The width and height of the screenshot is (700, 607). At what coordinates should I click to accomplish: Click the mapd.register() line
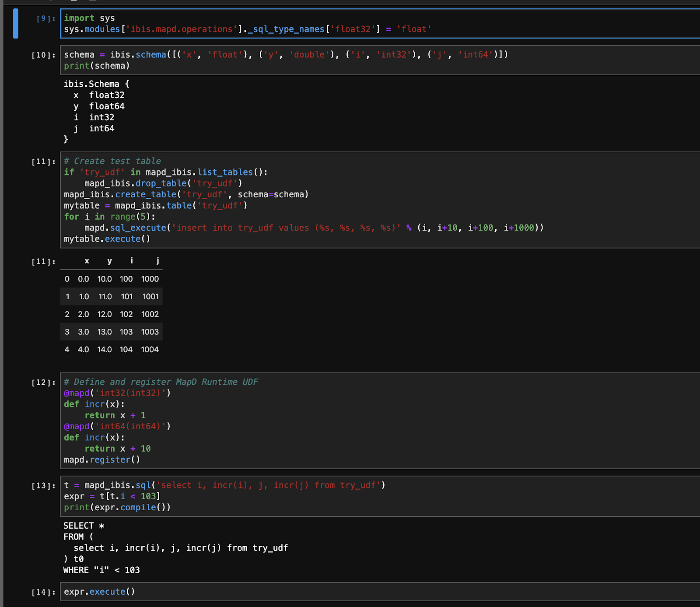pyautogui.click(x=102, y=460)
